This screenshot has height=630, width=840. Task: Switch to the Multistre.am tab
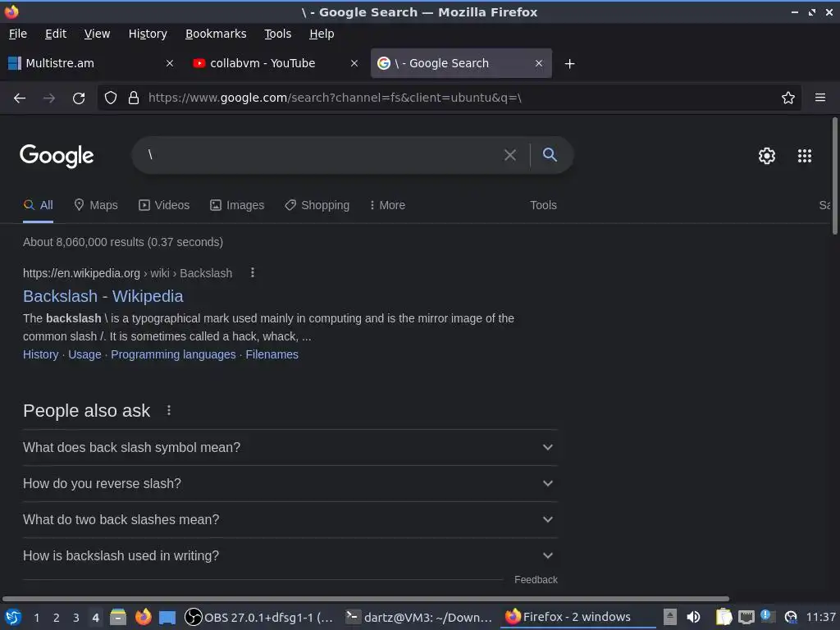pos(91,64)
